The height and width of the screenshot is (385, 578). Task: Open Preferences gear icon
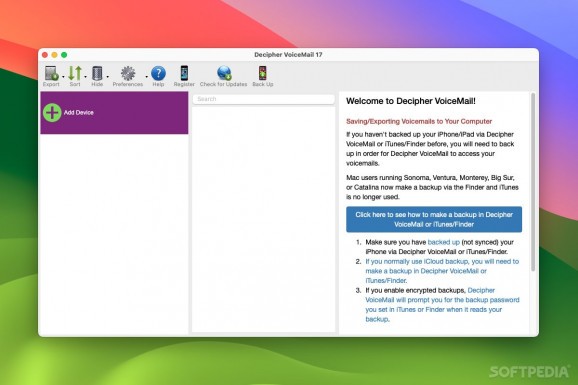tap(128, 73)
